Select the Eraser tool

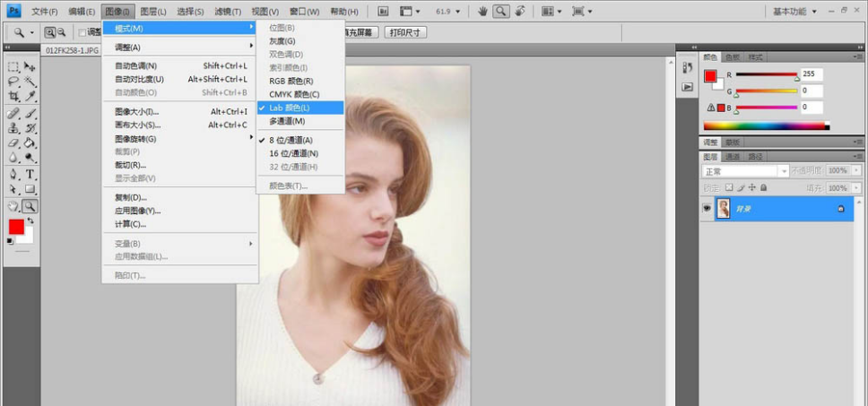13,143
